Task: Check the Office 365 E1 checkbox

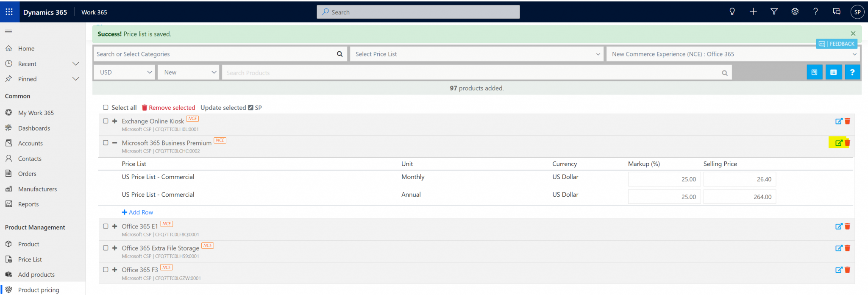Action: 106,226
